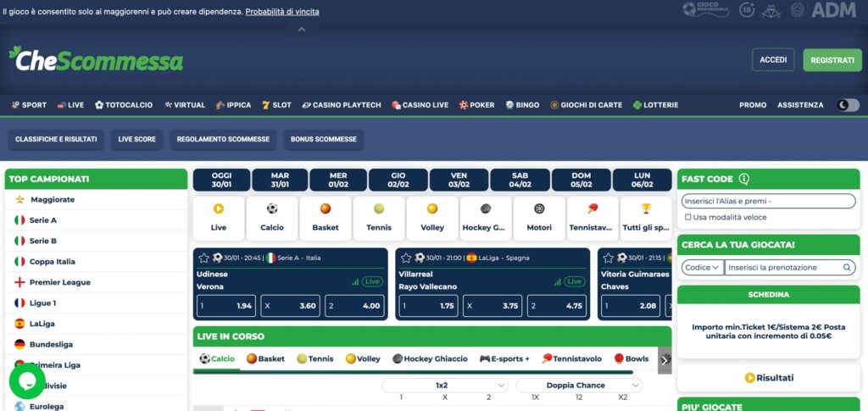
Task: Collapse the top banner with chevron
Action: (302, 30)
